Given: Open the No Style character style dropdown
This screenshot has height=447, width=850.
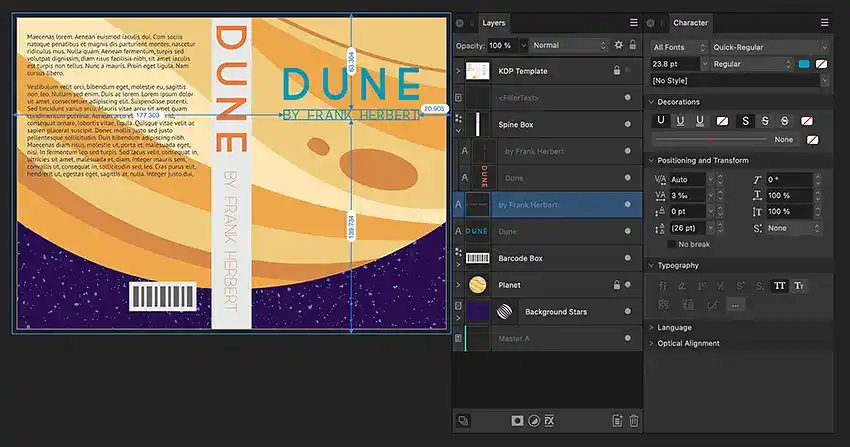Looking at the screenshot, I should (740, 81).
